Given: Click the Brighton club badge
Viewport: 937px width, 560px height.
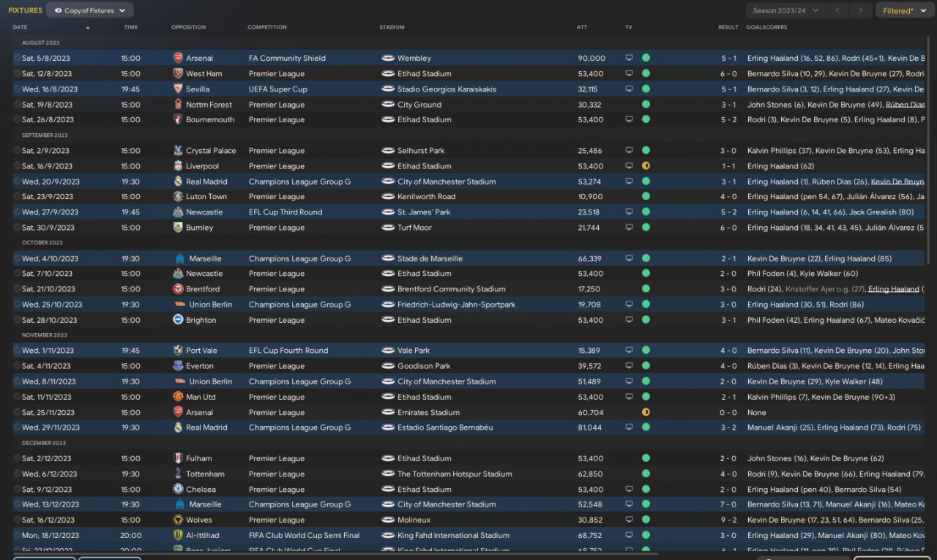Looking at the screenshot, I should click(x=178, y=320).
